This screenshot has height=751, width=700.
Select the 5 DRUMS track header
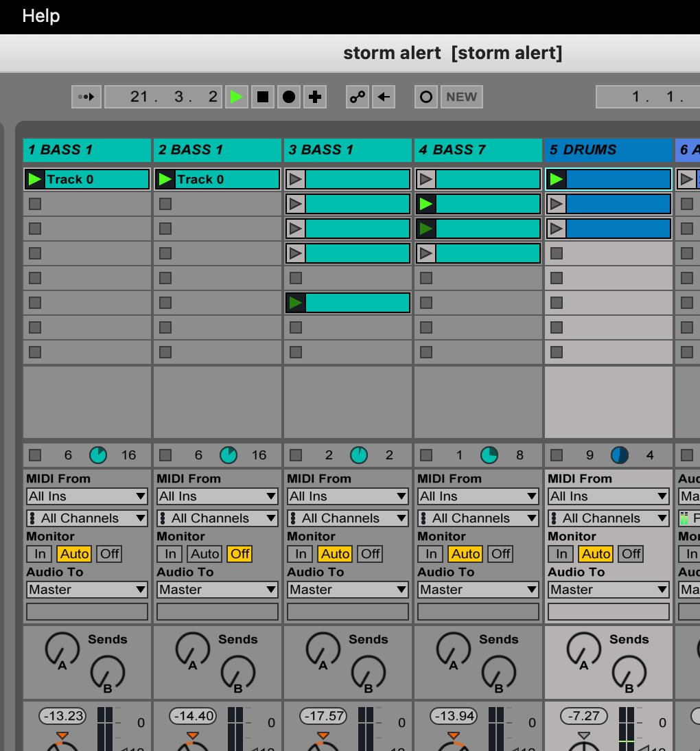tap(609, 150)
